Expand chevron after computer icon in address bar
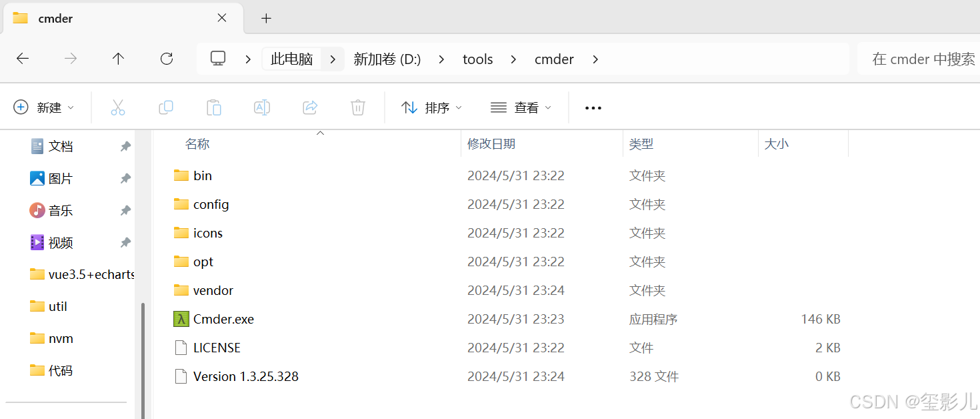Viewport: 980px width, 419px height. click(x=248, y=59)
